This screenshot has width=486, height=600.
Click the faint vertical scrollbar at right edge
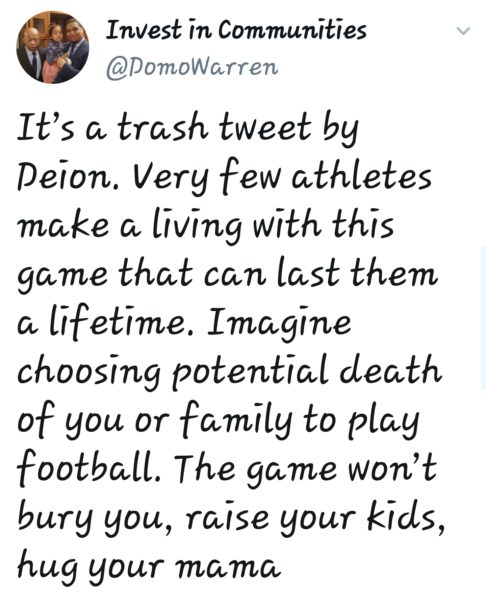point(483,318)
